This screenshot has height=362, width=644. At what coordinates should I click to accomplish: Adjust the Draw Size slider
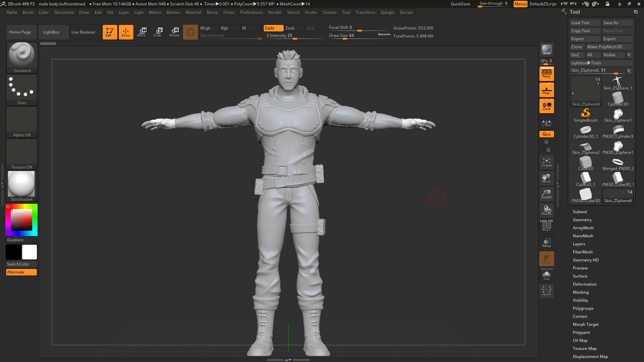[360, 36]
